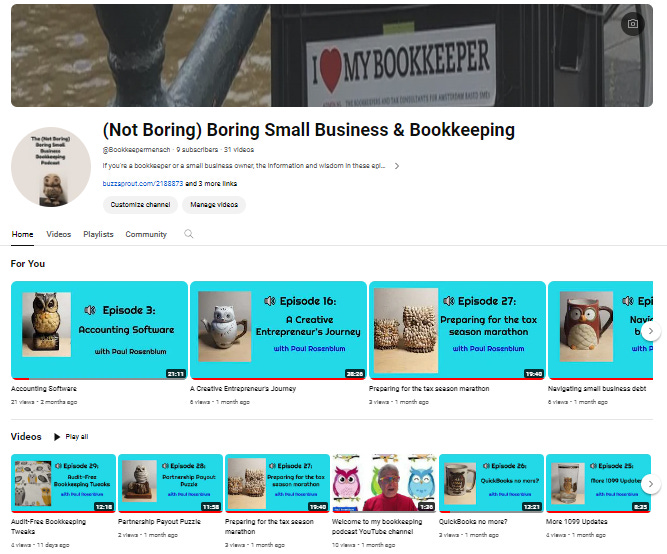Click the speaker icon on Episode 3 thumbnail
The image size is (667, 554).
[x=90, y=310]
